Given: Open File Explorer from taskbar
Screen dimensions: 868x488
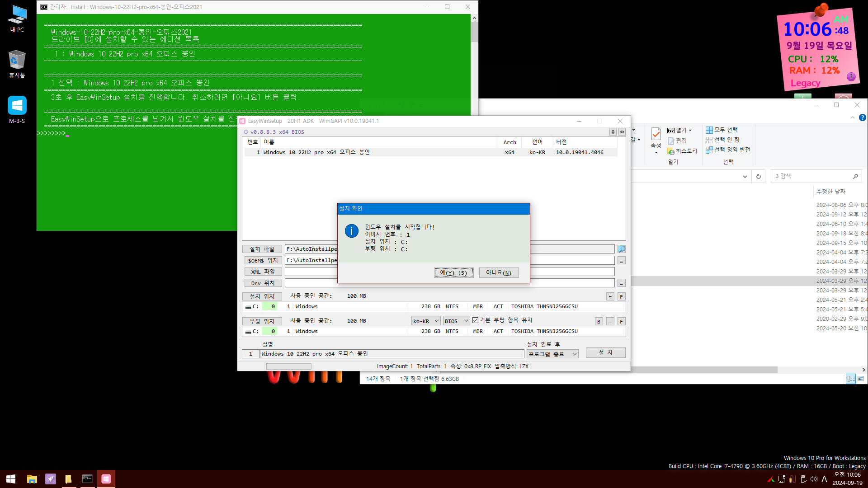Looking at the screenshot, I should tap(32, 479).
